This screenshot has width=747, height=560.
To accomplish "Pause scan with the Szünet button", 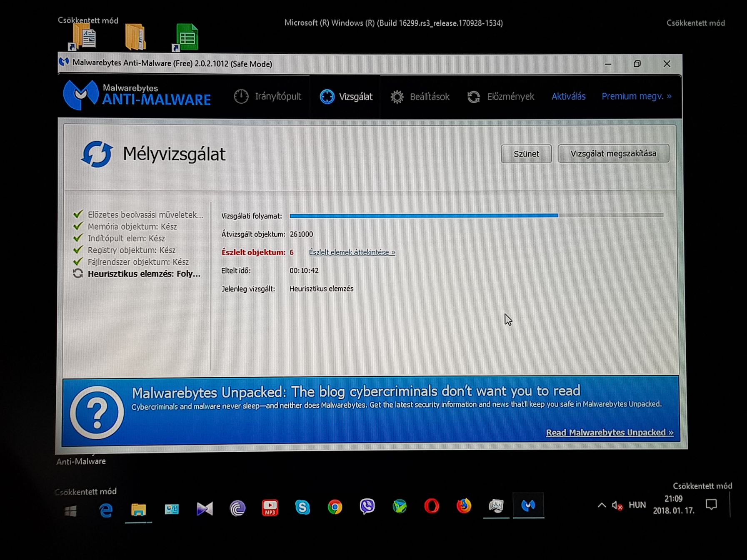I will click(x=526, y=154).
